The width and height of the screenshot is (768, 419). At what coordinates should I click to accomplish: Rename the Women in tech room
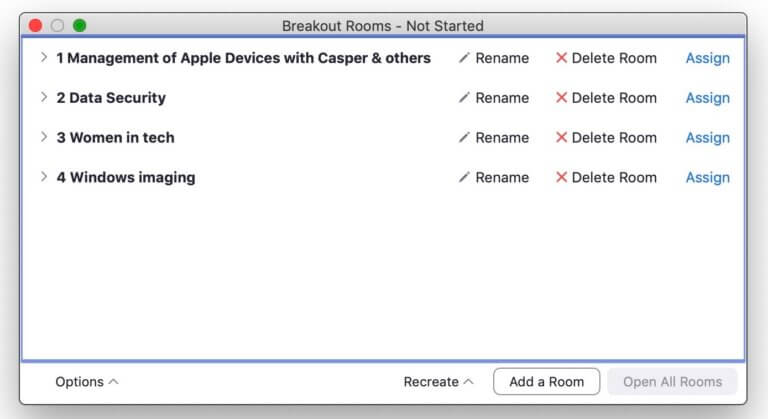[494, 137]
